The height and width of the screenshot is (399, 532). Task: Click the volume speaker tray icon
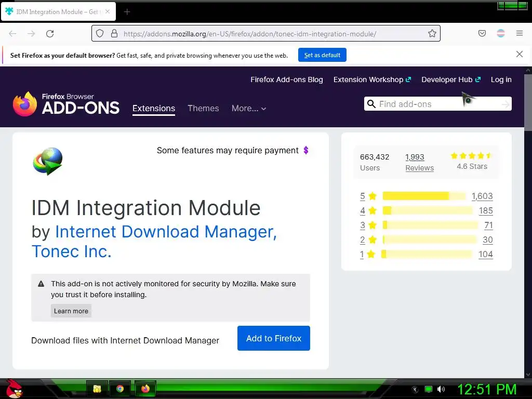click(441, 389)
